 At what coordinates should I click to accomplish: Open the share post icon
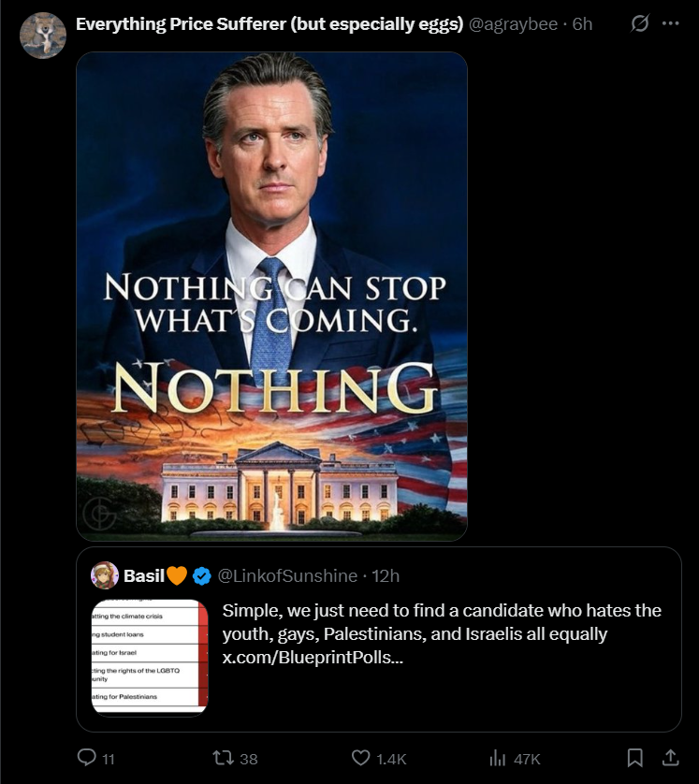point(671,758)
